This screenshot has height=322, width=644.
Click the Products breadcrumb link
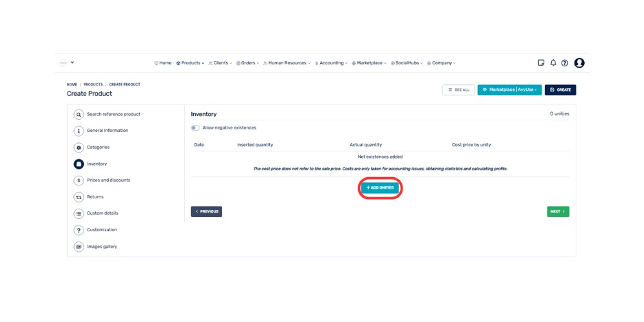click(x=93, y=84)
